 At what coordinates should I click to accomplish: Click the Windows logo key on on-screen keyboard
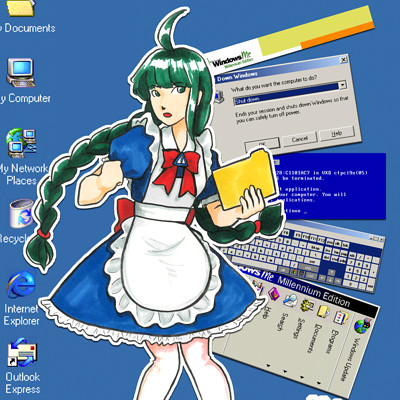(293, 273)
